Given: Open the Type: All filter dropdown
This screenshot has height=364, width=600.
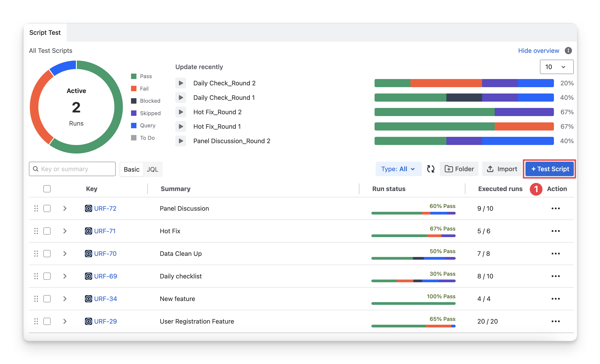Looking at the screenshot, I should click(x=398, y=169).
